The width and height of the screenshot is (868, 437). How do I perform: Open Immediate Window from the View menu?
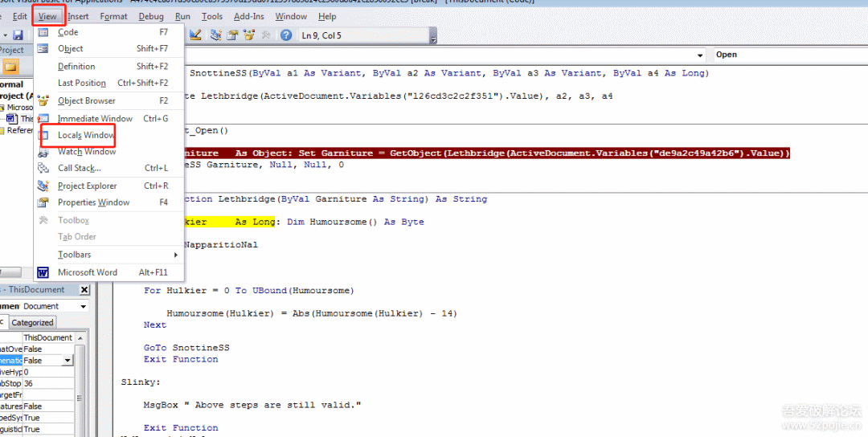click(x=109, y=118)
